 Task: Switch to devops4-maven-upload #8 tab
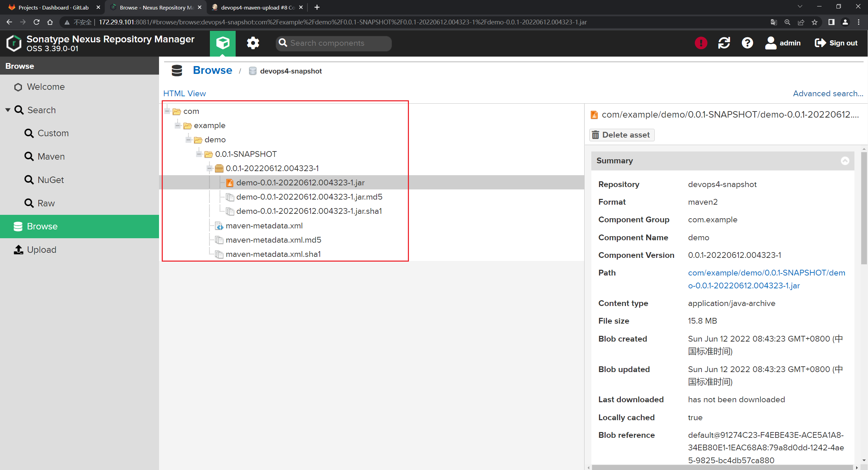258,7
